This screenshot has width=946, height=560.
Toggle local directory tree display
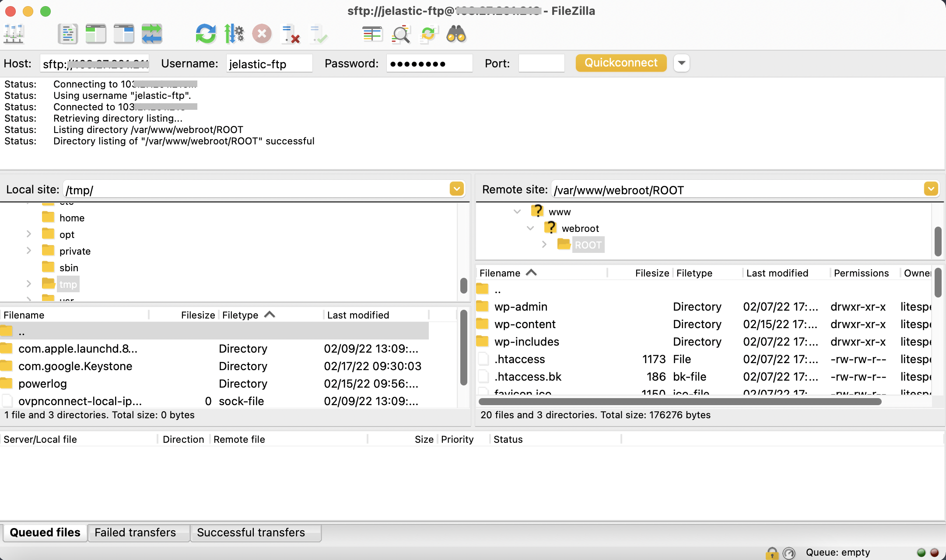(96, 34)
